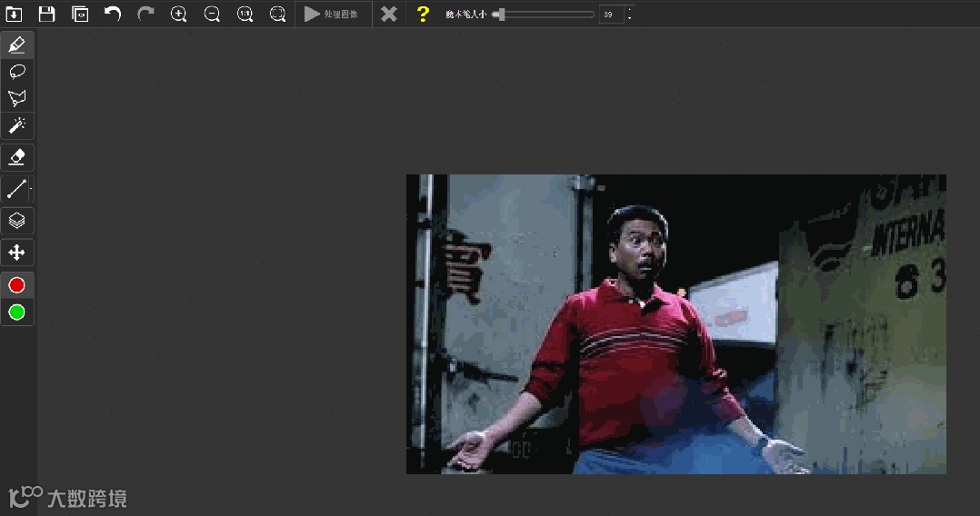Select the magic wand tool
The image size is (980, 516).
tap(17, 125)
